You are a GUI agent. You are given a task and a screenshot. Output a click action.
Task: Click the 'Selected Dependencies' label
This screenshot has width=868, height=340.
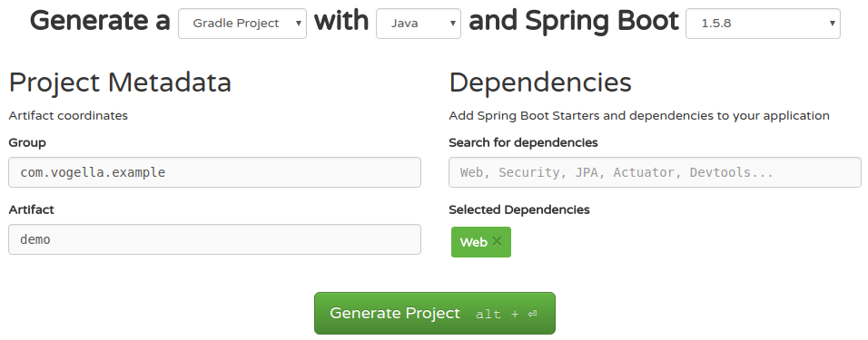pos(519,209)
